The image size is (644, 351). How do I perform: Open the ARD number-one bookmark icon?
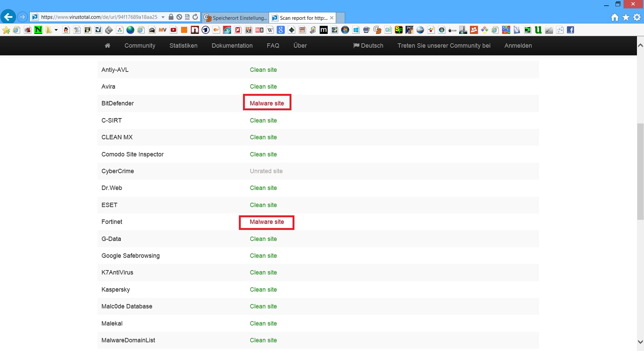click(x=205, y=30)
